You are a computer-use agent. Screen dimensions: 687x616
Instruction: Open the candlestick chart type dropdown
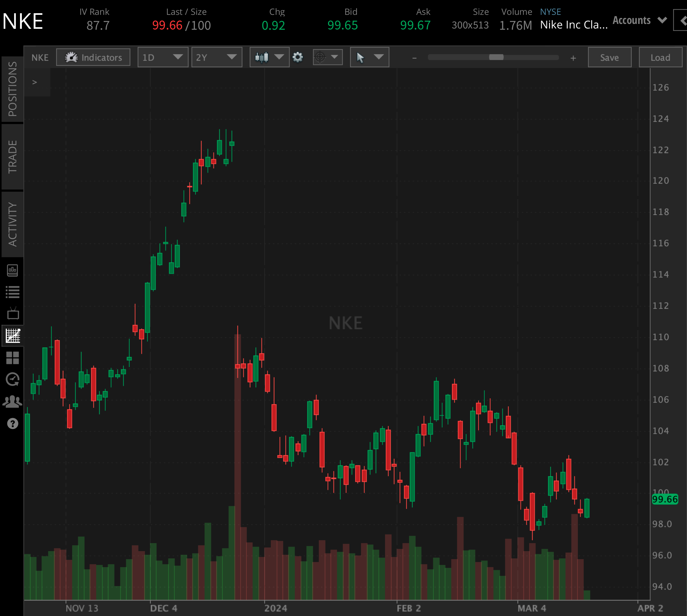pyautogui.click(x=270, y=57)
